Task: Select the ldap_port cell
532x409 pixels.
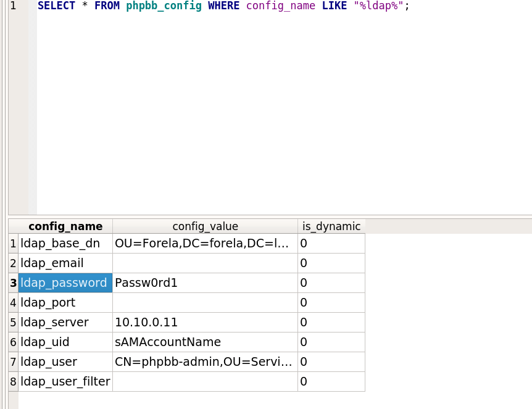Action: 65,302
